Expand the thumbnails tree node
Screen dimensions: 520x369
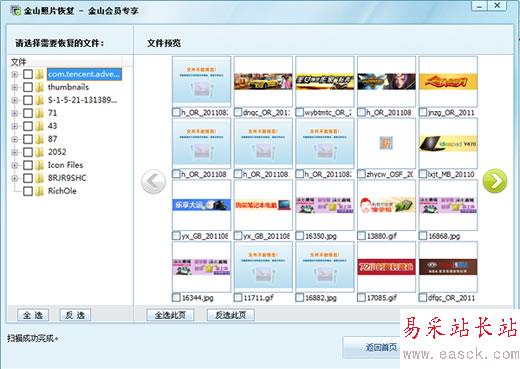14,87
